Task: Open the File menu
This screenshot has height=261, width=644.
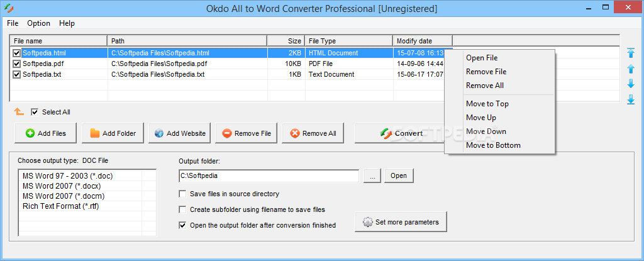Action: 13,23
